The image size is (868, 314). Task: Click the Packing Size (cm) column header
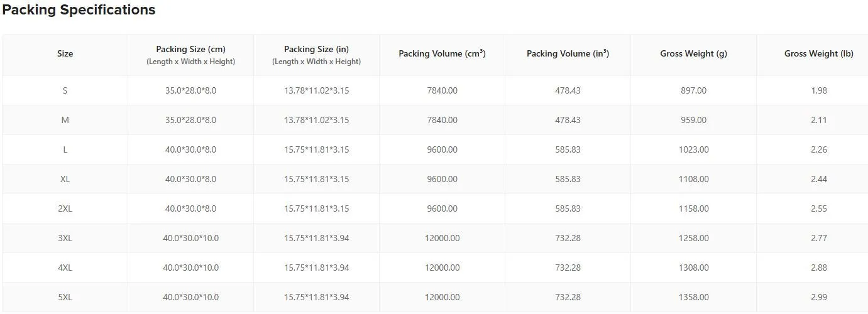(x=190, y=54)
